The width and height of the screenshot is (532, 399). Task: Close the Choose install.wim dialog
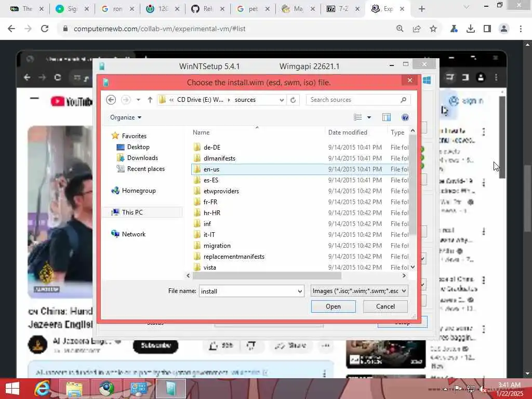pos(409,81)
